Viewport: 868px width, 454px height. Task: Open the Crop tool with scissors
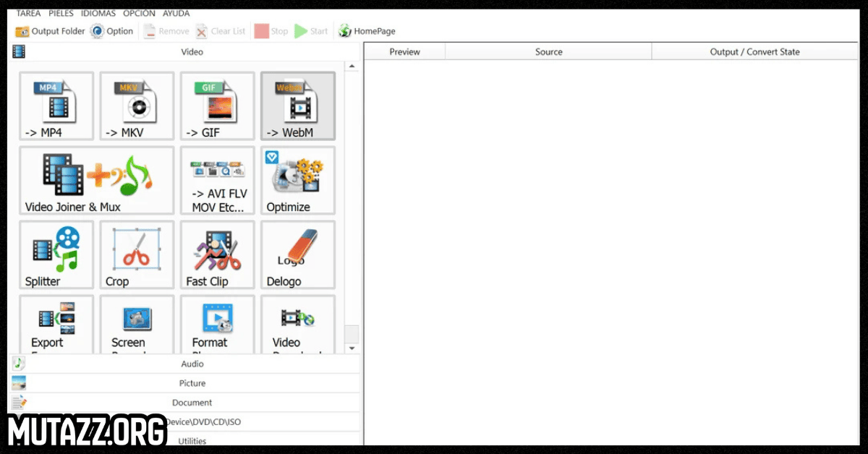tap(137, 254)
